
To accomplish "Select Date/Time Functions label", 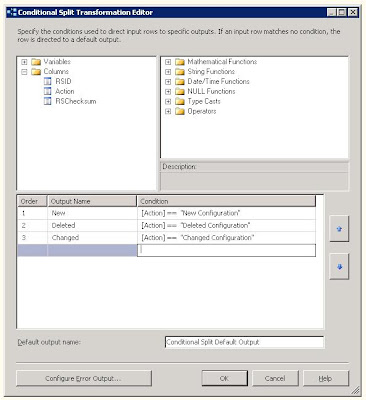I will pyautogui.click(x=218, y=82).
